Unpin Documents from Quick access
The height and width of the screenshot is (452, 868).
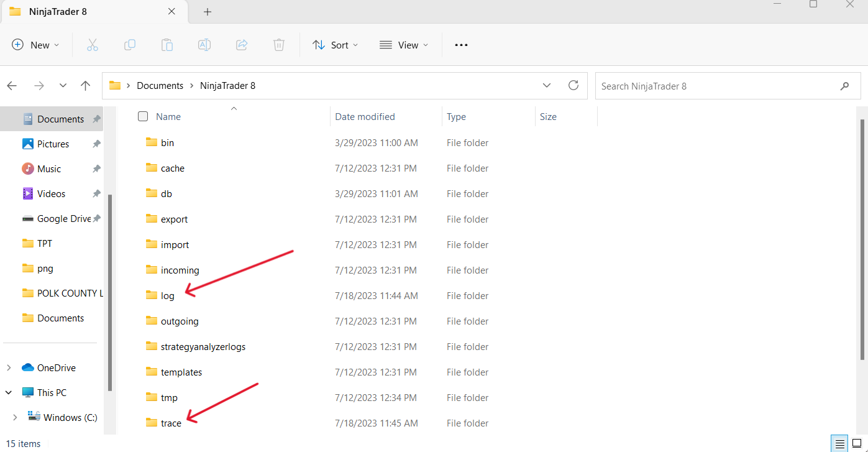click(x=96, y=119)
